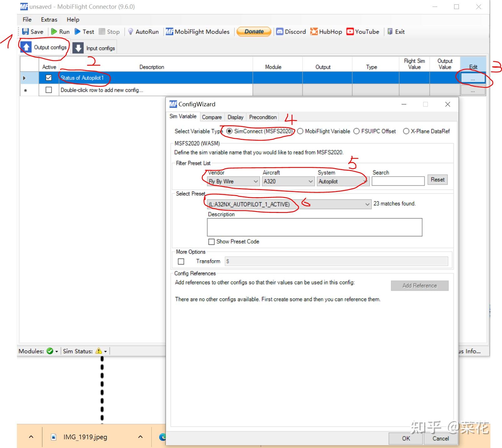Expand the Aircraft dropdown showing A320
Viewport: 502px width, 448px height.
click(288, 181)
